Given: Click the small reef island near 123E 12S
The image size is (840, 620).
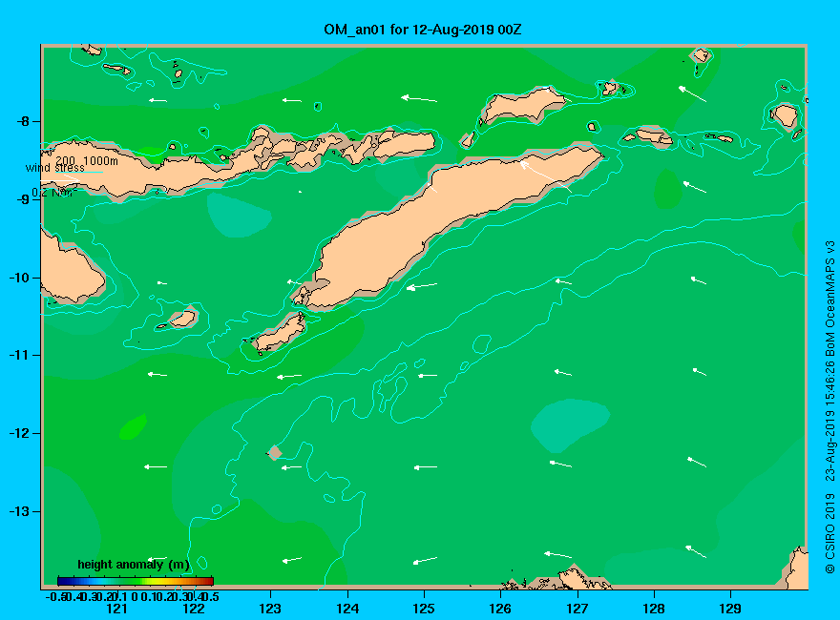Looking at the screenshot, I should (x=275, y=452).
